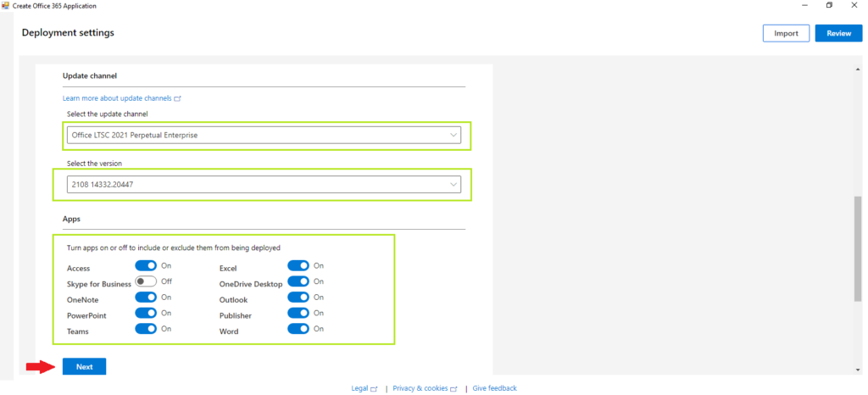Click the Skype for Business label
868x395 pixels.
coord(99,284)
